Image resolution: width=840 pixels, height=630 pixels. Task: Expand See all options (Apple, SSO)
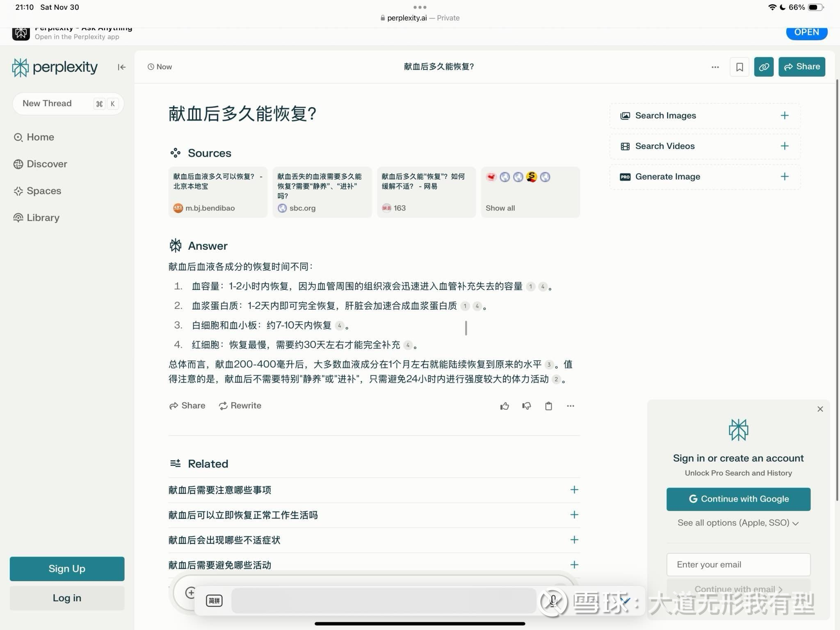pos(738,523)
